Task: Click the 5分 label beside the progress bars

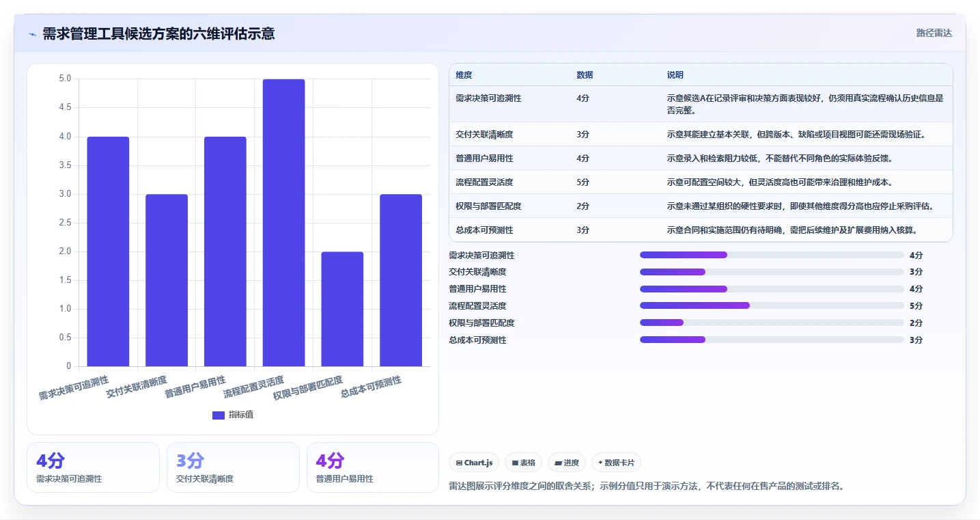Action: tap(916, 306)
